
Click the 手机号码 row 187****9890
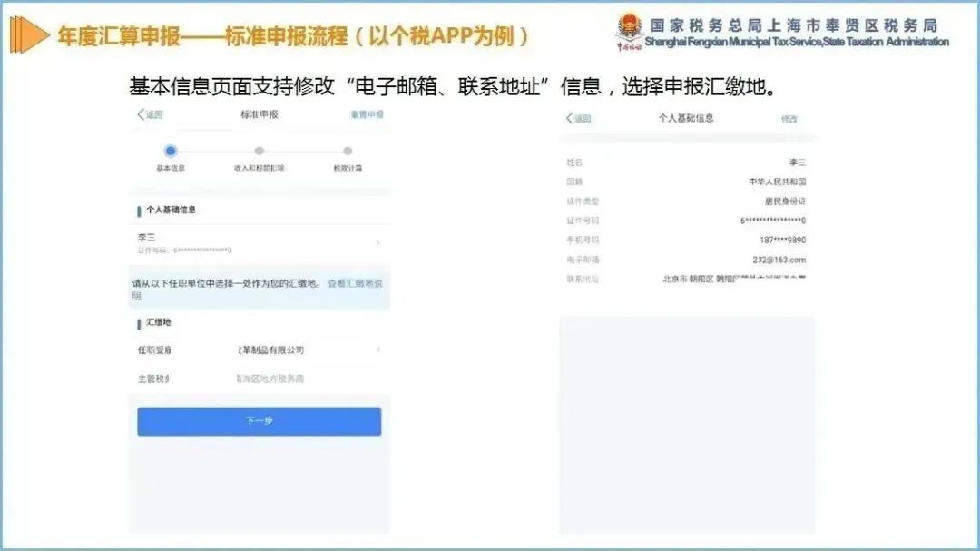[686, 241]
